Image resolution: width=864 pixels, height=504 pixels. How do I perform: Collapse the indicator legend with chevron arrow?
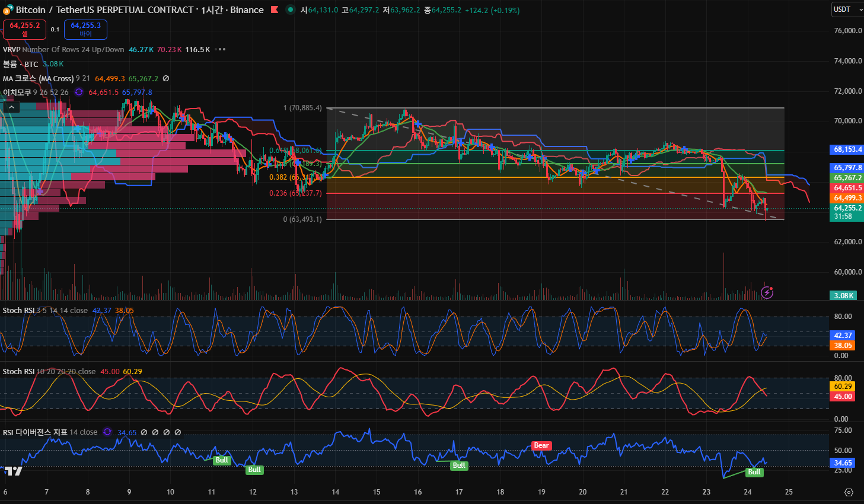click(x=11, y=107)
